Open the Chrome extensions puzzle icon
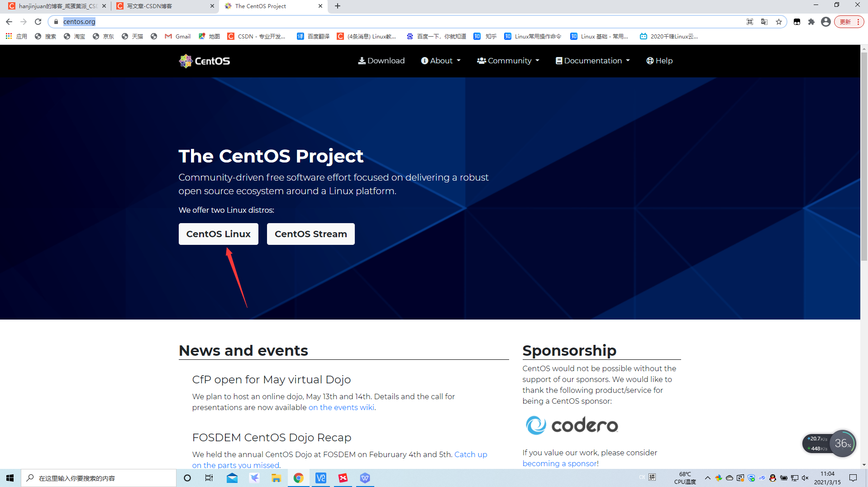 click(811, 22)
